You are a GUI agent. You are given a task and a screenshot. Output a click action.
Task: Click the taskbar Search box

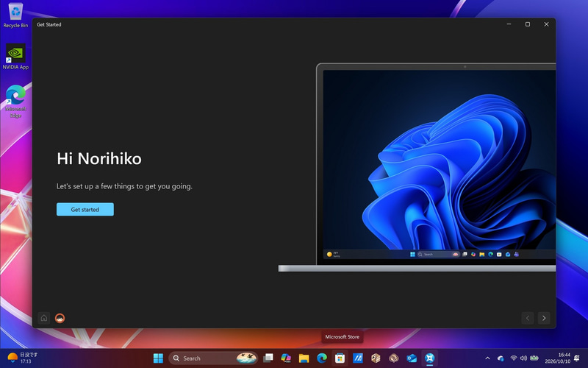point(213,358)
